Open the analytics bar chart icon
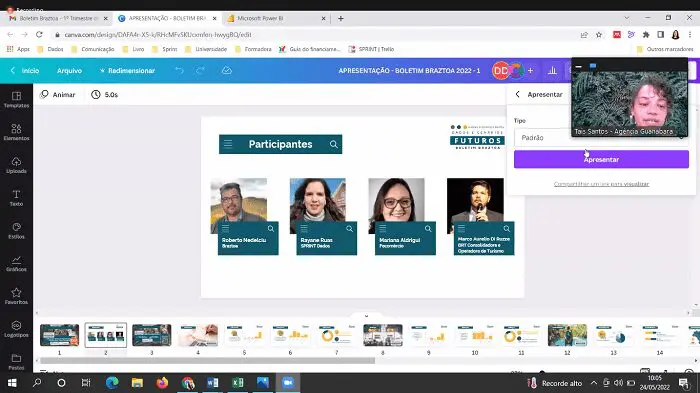 552,71
